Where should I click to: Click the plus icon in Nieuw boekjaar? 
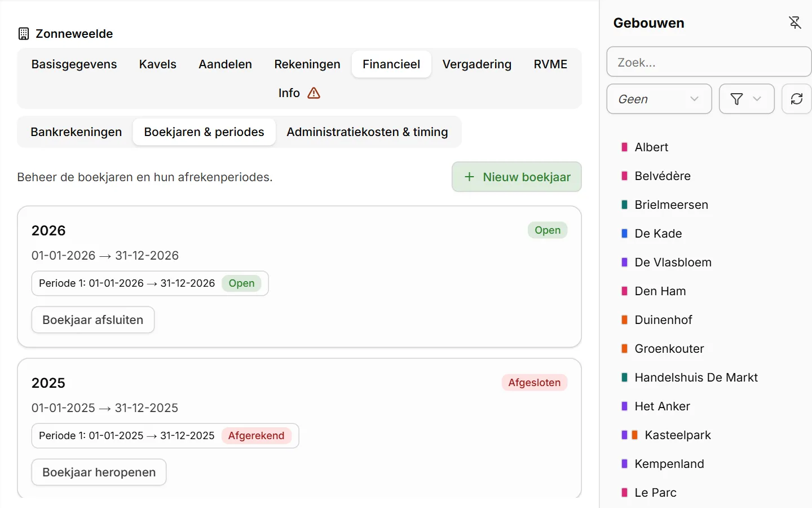(x=469, y=177)
